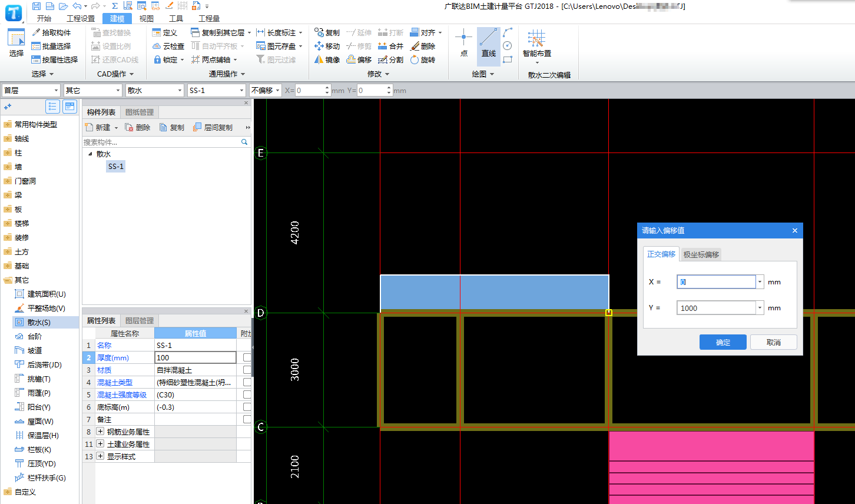This screenshot has width=855, height=504.
Task: Click 长度标注 length dimension tool
Action: click(280, 32)
